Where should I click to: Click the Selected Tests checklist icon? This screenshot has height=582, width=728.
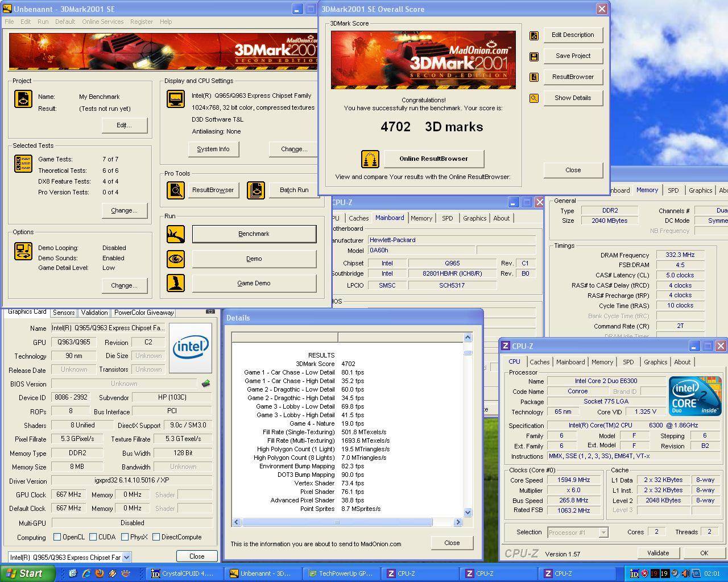(x=23, y=164)
